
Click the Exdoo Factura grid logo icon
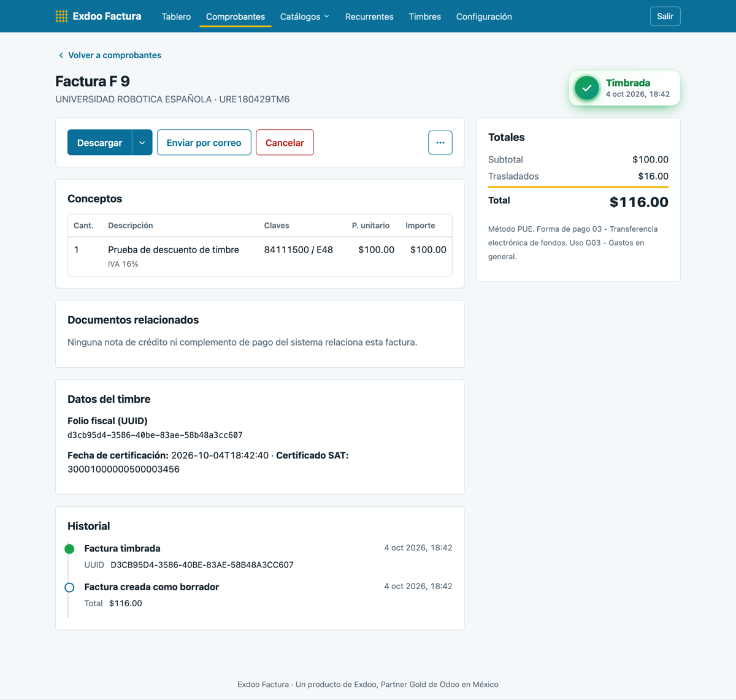61,17
